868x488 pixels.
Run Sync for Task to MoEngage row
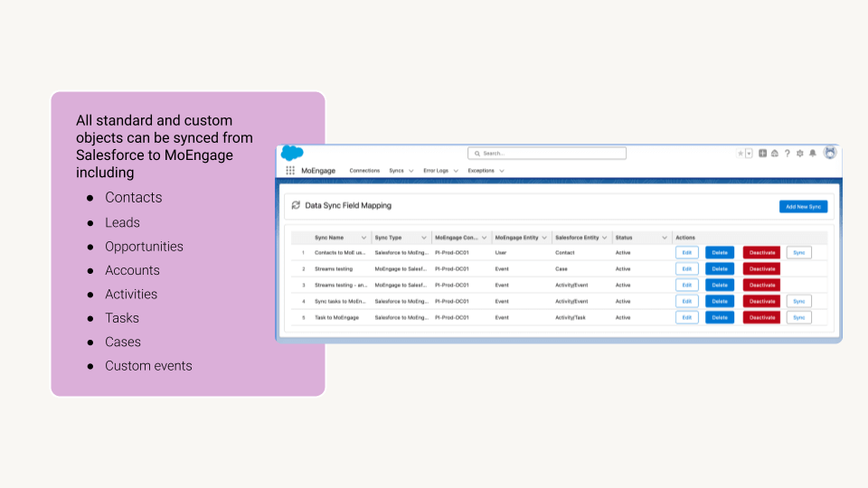[x=798, y=317]
